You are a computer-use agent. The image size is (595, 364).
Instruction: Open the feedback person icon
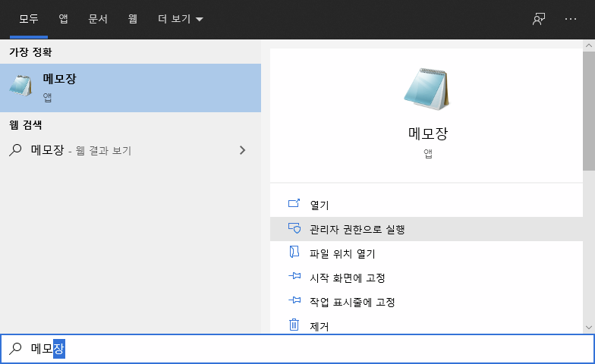[539, 18]
